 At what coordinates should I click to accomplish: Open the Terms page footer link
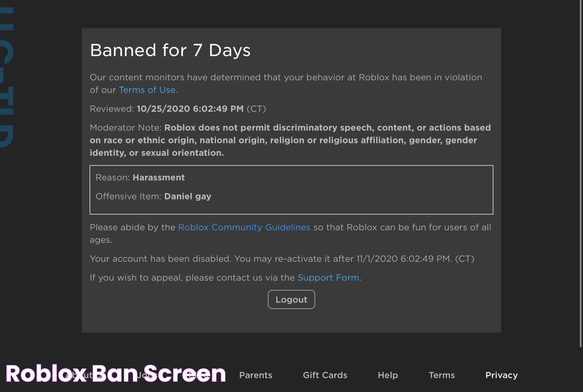pos(442,375)
